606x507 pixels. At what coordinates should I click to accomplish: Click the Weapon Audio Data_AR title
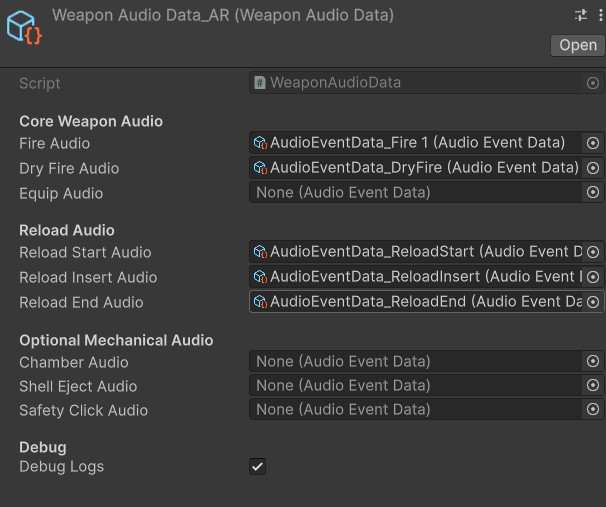point(223,15)
